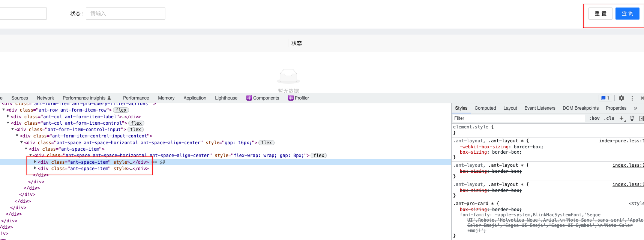This screenshot has width=644, height=240.
Task: Click the Profiler tab React icon
Action: (x=290, y=98)
